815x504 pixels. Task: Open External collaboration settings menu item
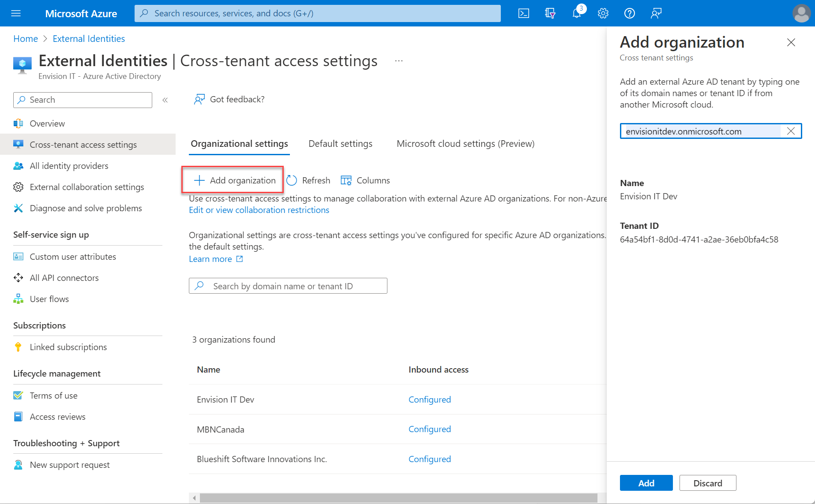(88, 187)
